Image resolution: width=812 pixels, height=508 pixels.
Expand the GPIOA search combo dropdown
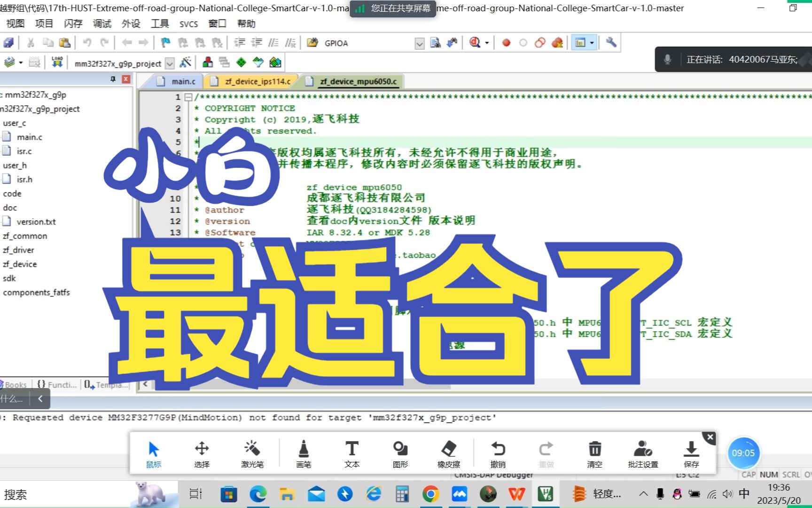[419, 43]
